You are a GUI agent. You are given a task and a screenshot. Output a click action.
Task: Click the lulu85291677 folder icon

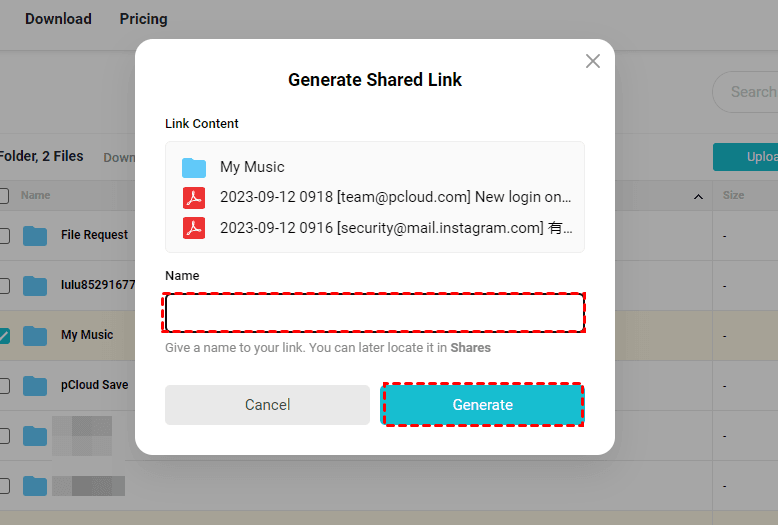click(35, 286)
